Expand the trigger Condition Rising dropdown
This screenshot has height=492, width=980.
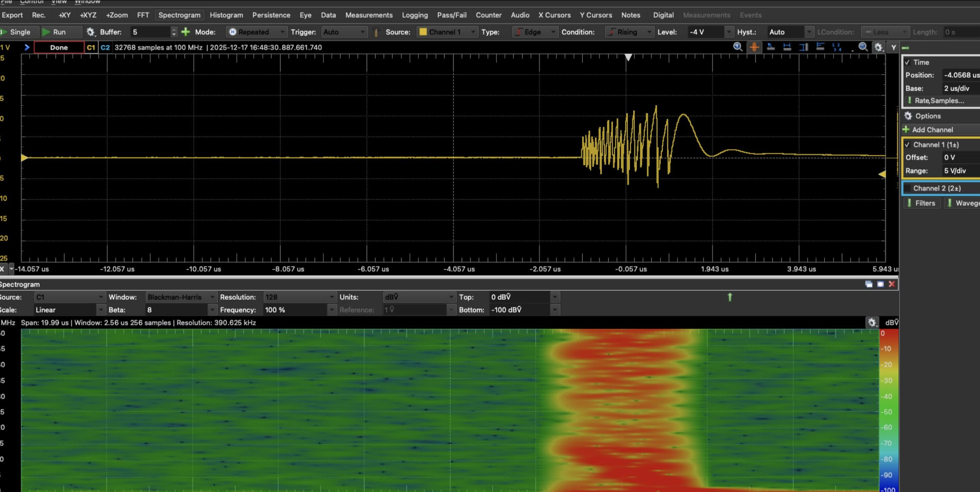pos(629,32)
